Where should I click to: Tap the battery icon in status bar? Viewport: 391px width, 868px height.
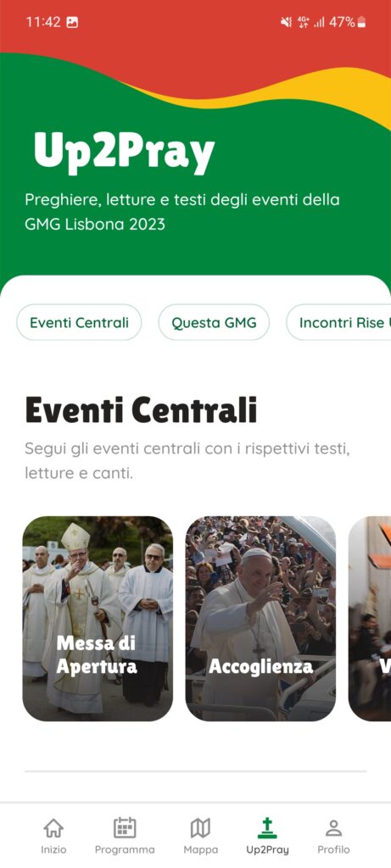pos(361,22)
